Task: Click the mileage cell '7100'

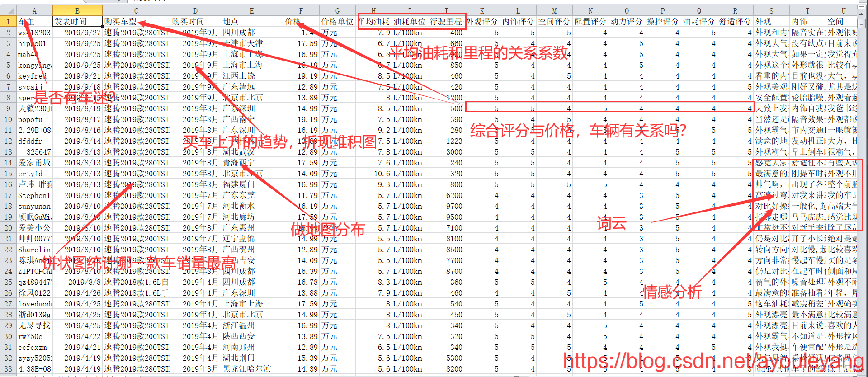Action: click(446, 228)
